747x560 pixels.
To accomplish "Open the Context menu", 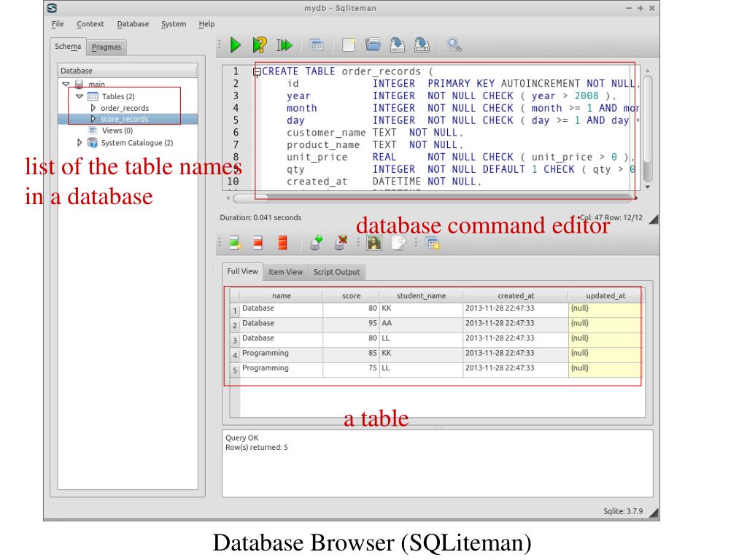I will pyautogui.click(x=90, y=24).
